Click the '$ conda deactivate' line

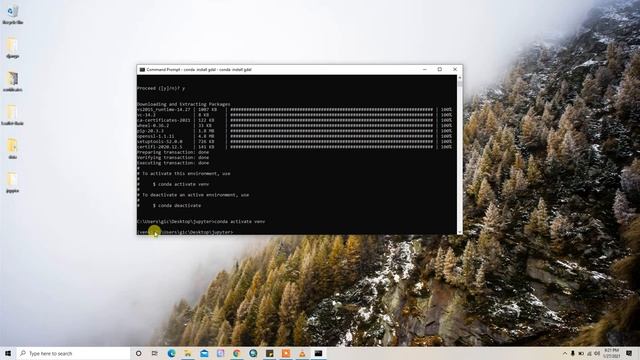pos(177,206)
